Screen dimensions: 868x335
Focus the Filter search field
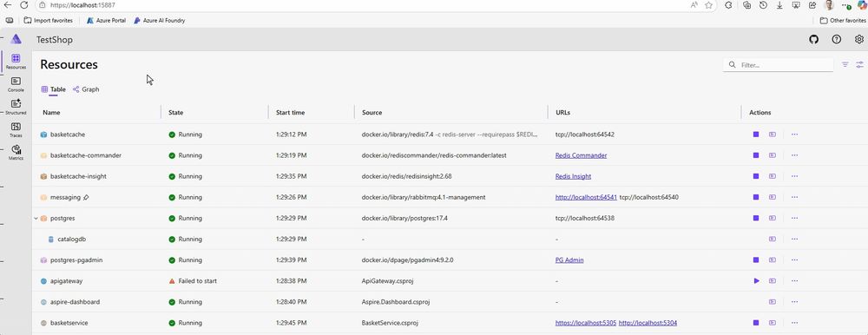(x=778, y=65)
